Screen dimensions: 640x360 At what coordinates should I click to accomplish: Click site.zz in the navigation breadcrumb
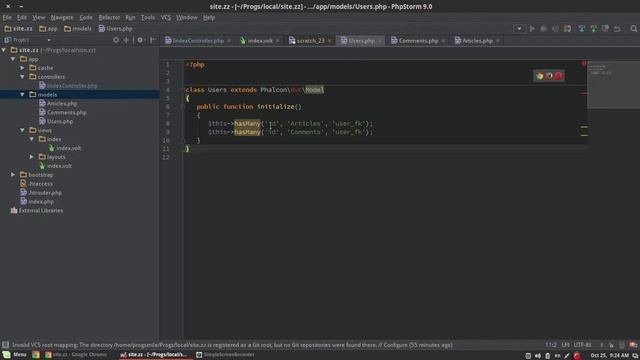pos(18,29)
